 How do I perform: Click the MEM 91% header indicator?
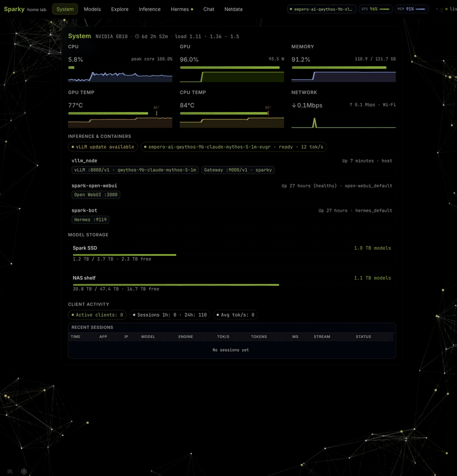pos(412,9)
